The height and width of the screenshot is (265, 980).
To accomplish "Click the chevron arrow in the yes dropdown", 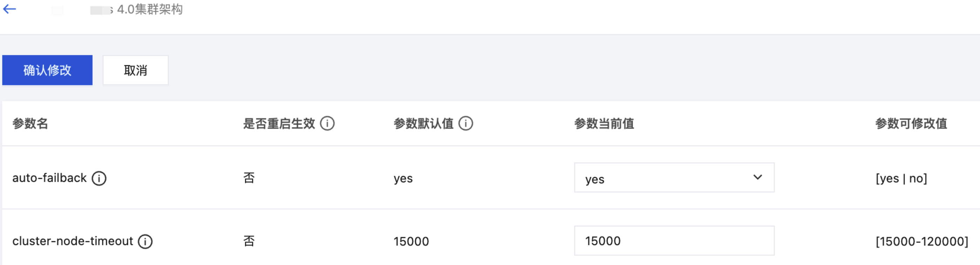I will [757, 178].
